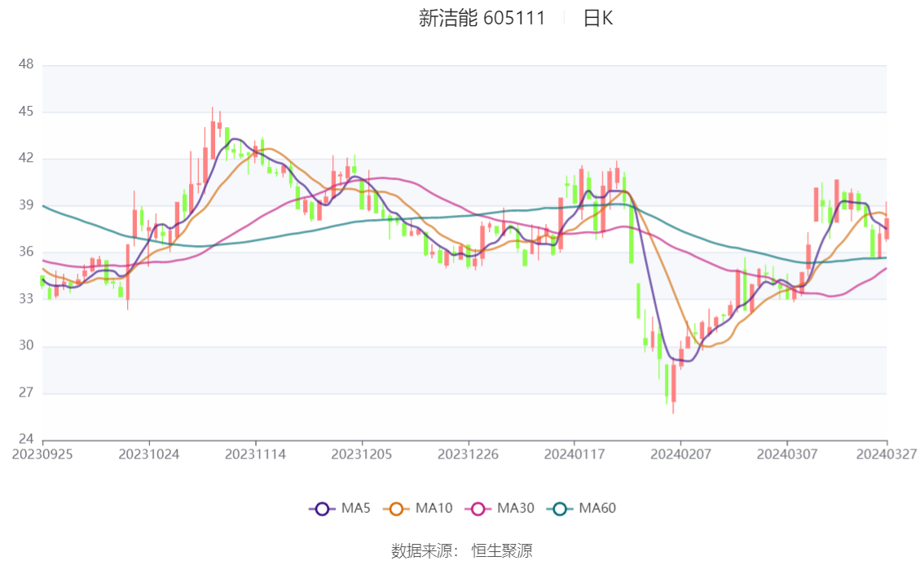The width and height of the screenshot is (924, 561).
Task: Open the 恒生聚源 data source
Action: coord(502,550)
